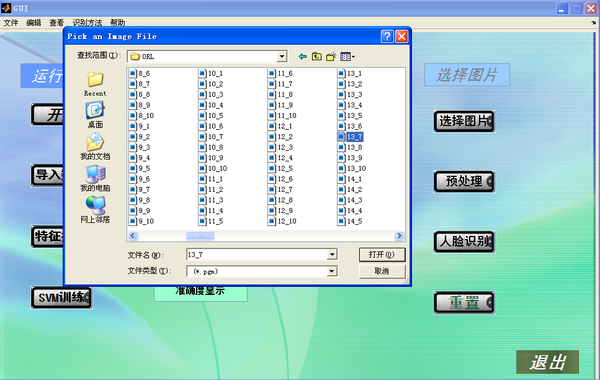The width and height of the screenshot is (600, 380).
Task: Open 网上邻居 in sidebar
Action: (x=95, y=210)
